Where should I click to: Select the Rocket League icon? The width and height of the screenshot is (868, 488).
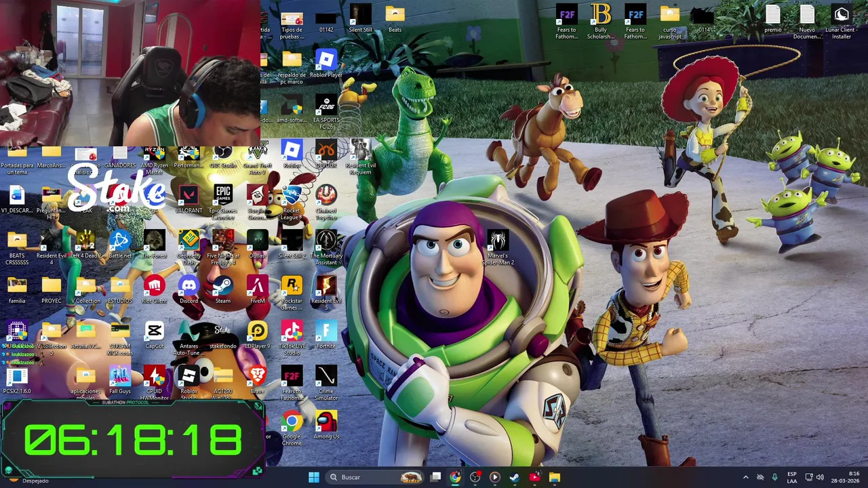(x=292, y=202)
